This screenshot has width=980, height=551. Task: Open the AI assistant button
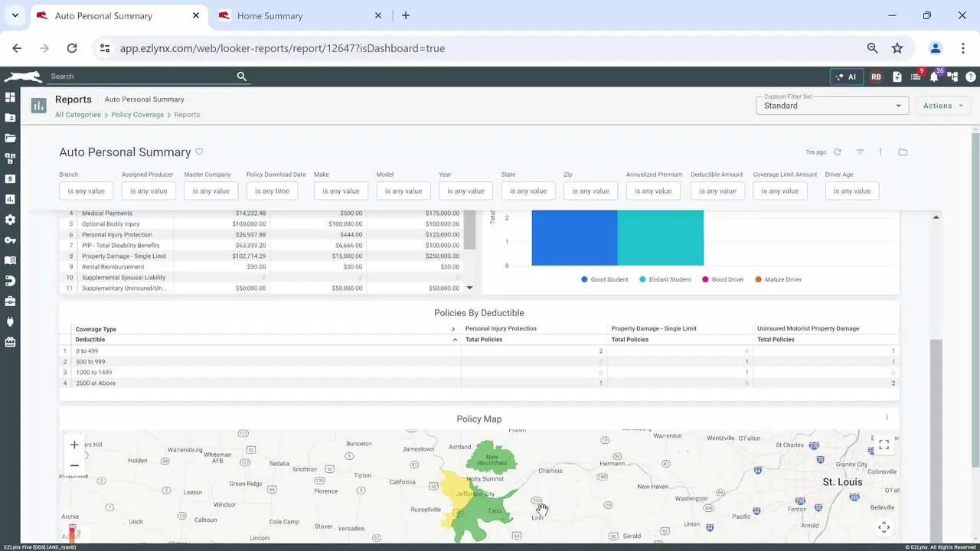point(846,77)
